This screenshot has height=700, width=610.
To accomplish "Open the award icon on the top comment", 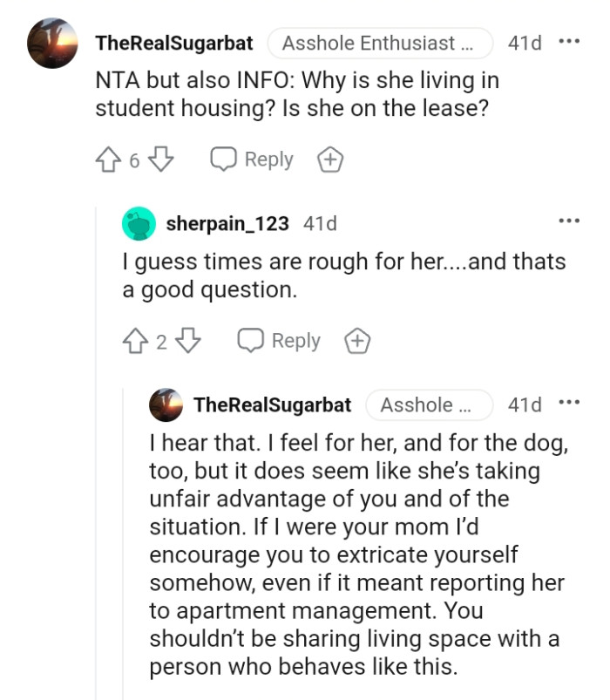I will coord(329,160).
